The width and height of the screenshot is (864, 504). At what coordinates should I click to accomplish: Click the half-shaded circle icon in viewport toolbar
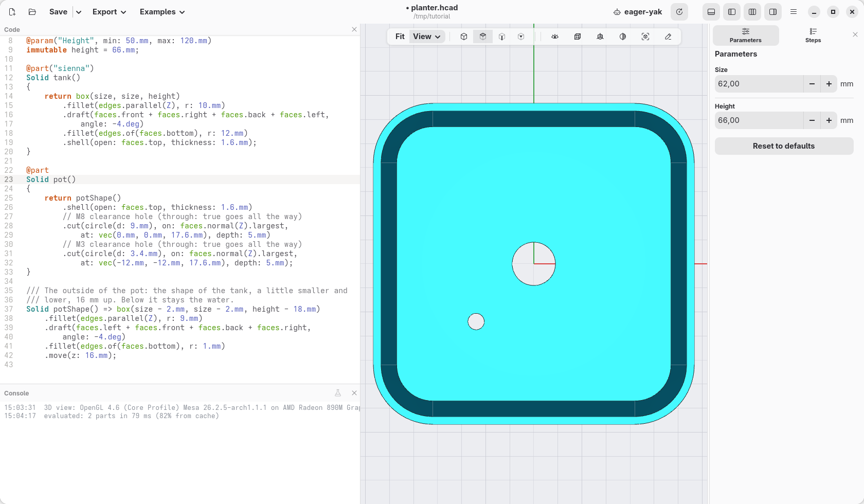623,37
